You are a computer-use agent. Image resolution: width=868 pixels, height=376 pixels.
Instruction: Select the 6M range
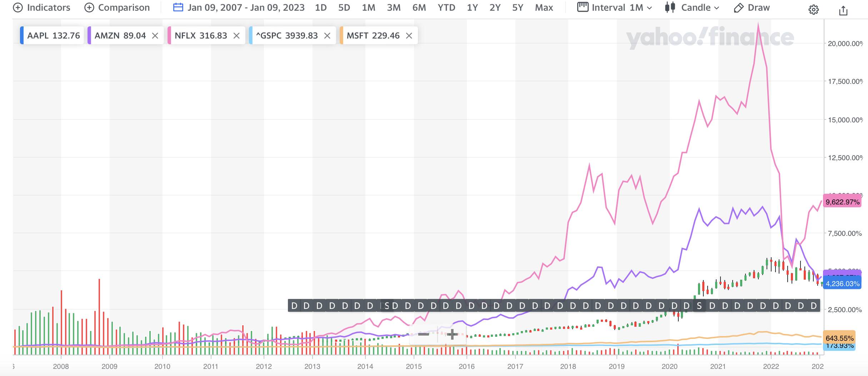[419, 7]
